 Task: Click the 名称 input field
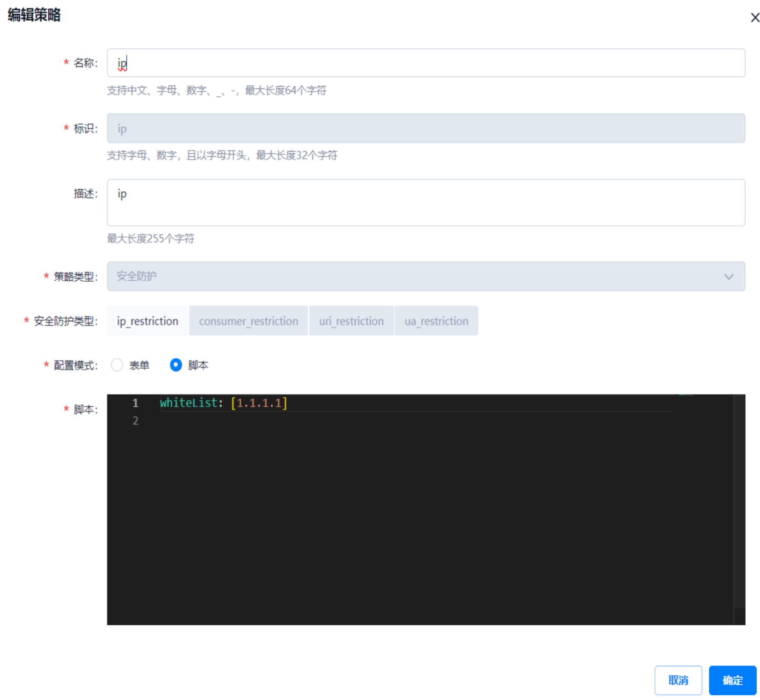tap(426, 63)
